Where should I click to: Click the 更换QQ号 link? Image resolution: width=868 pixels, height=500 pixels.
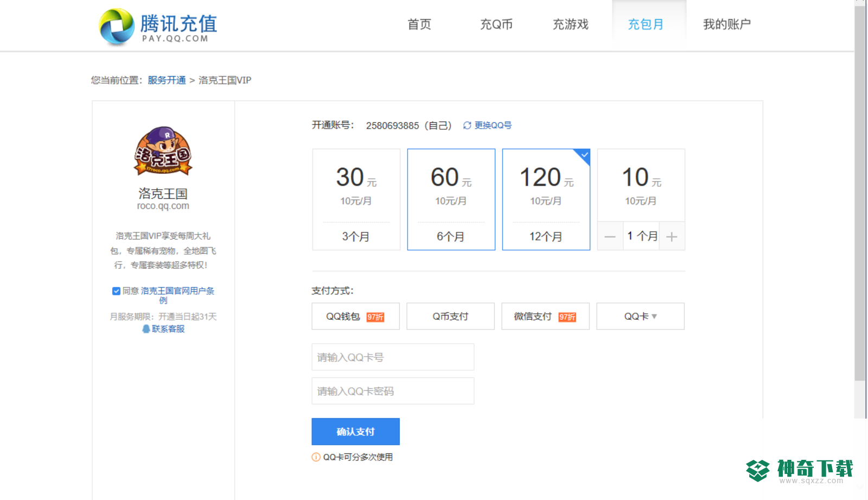[x=493, y=125]
